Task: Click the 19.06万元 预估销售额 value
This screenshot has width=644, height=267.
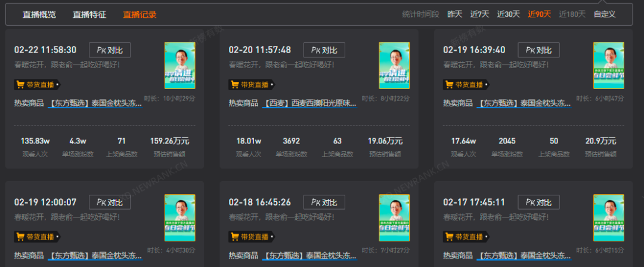Action: point(385,141)
